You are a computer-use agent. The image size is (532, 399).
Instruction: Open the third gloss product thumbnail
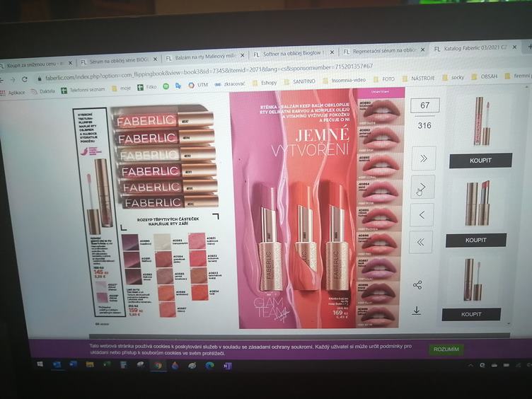473,279
